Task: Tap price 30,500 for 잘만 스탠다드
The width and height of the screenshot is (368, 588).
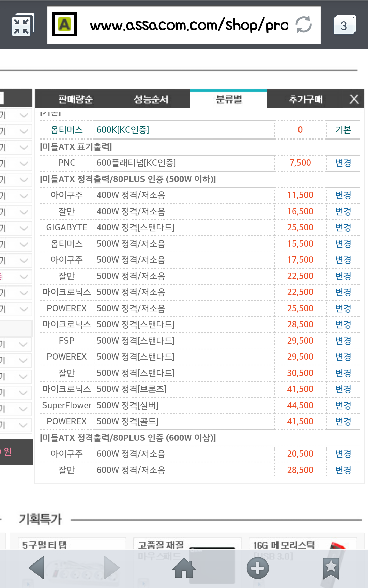Action: tap(300, 373)
